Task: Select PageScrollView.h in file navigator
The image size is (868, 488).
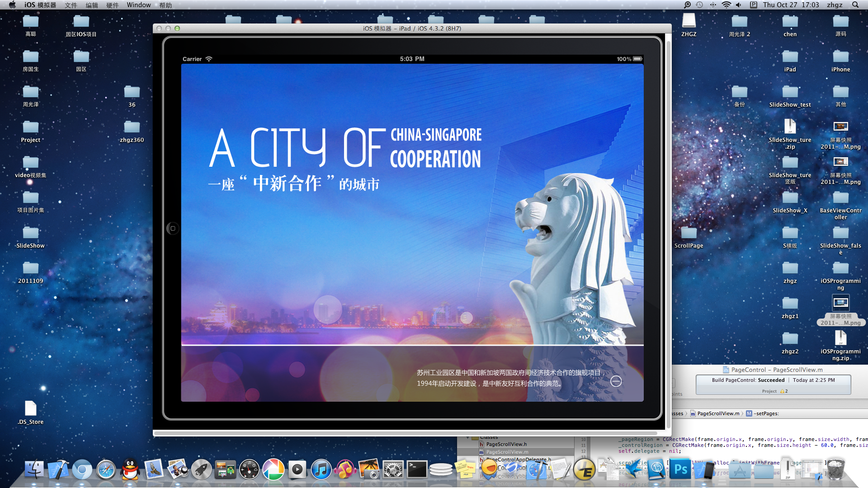Action: point(506,444)
